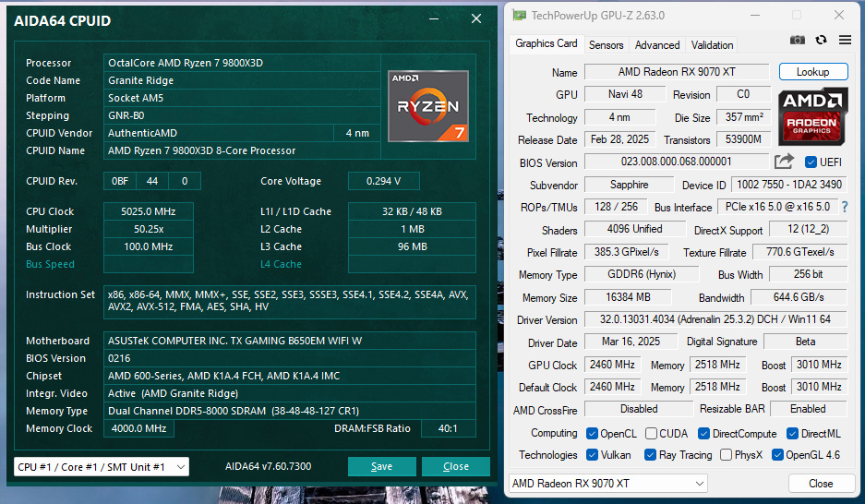Click the Motherboard value ASUSTeK TX GAMING B650EM
This screenshot has width=865, height=504.
pyautogui.click(x=290, y=341)
